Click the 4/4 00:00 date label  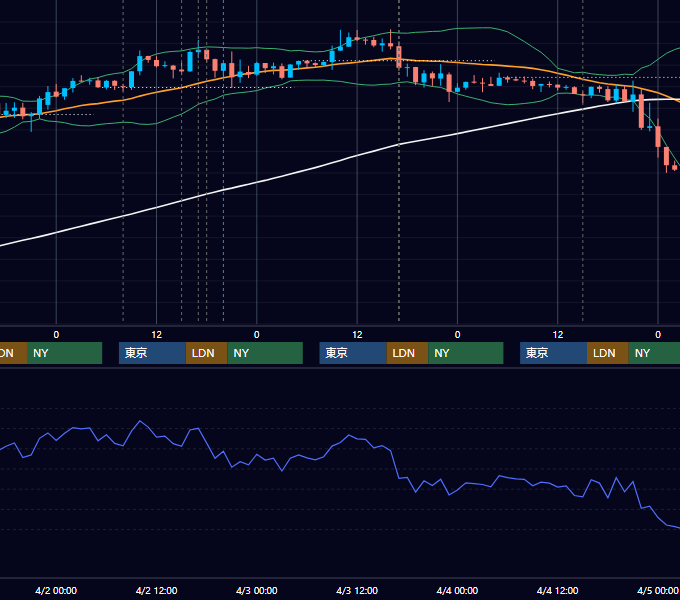tap(457, 590)
